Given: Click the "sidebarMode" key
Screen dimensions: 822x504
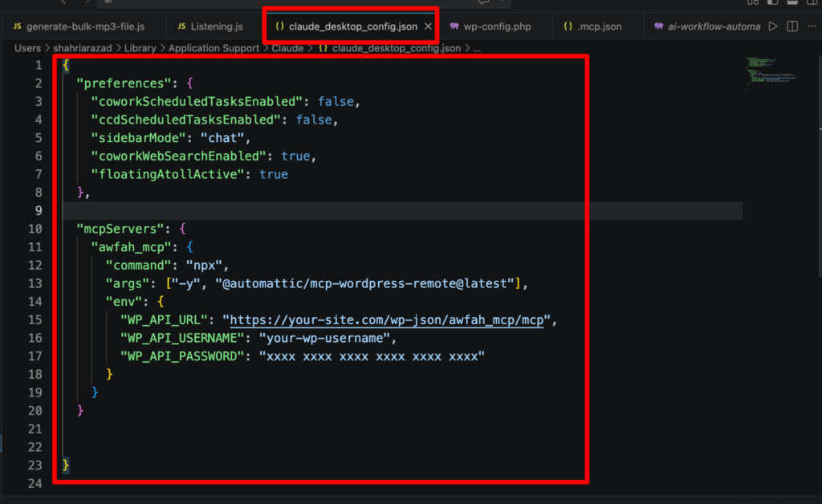Looking at the screenshot, I should [x=138, y=138].
